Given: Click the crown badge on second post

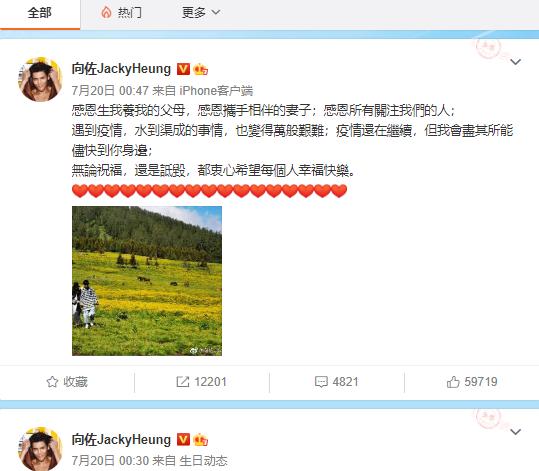Looking at the screenshot, I should pyautogui.click(x=200, y=440).
